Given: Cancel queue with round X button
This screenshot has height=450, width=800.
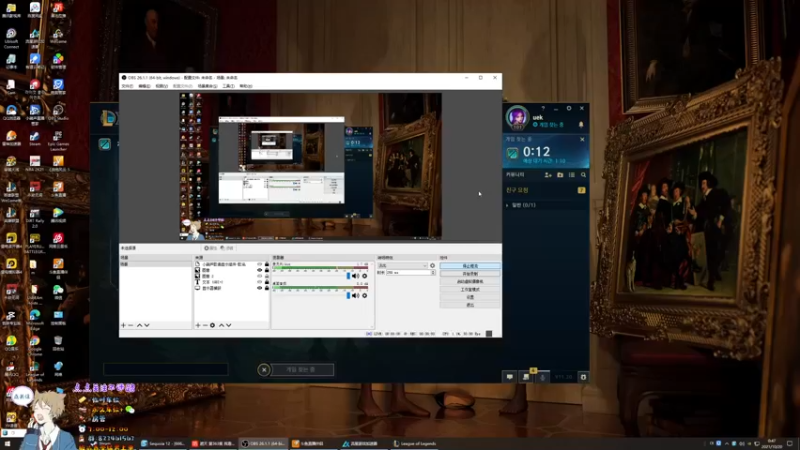Looking at the screenshot, I should click(264, 370).
